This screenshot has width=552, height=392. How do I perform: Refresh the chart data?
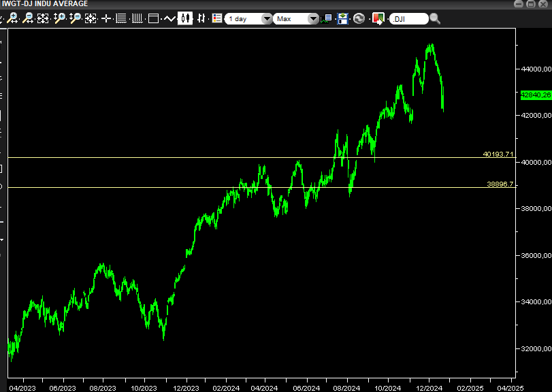pyautogui.click(x=359, y=18)
